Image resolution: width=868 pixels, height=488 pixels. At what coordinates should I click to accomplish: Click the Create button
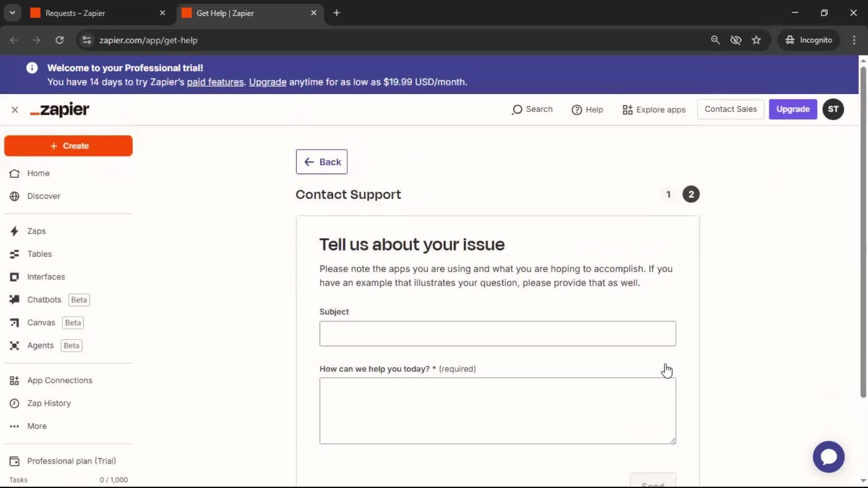68,146
